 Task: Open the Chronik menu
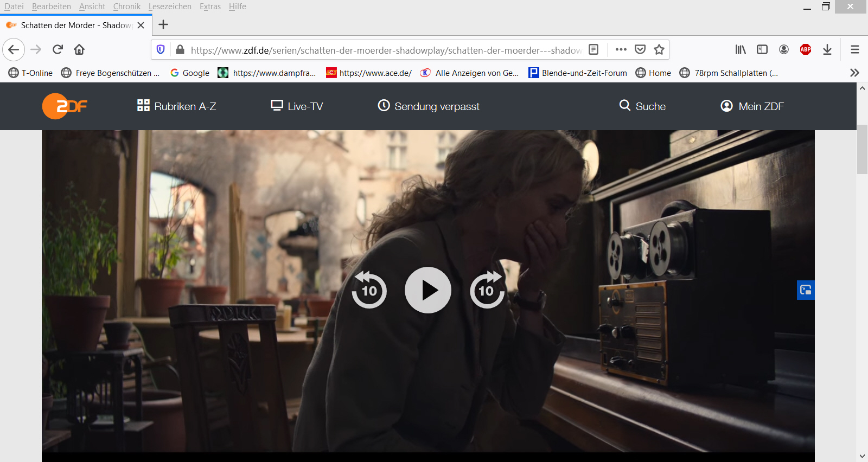point(127,7)
